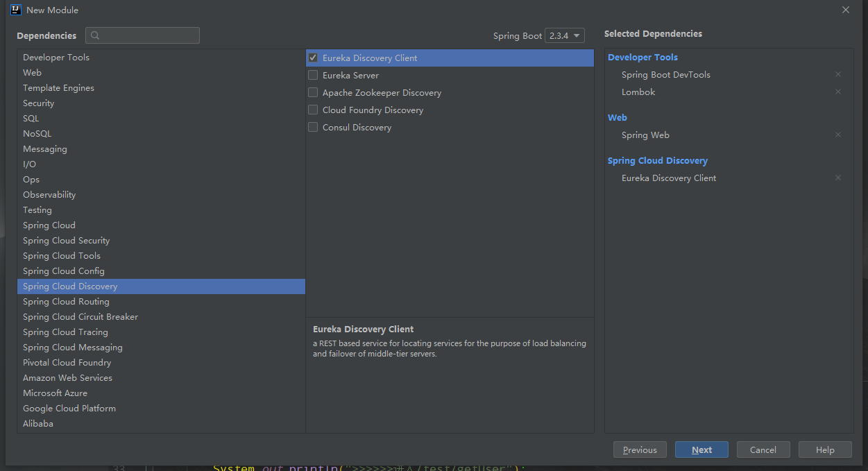This screenshot has width=868, height=471.
Task: Uncheck Eureka Discovery Client checkbox
Action: 313,58
